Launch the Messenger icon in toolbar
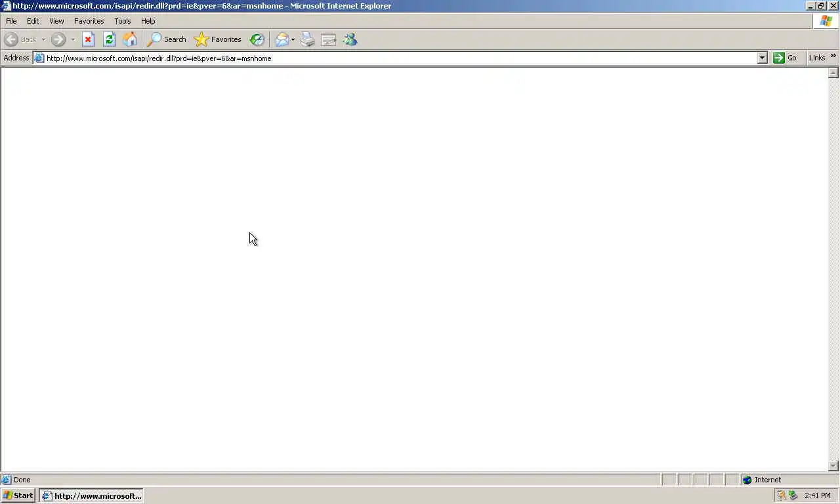Viewport: 840px width, 504px height. (x=350, y=39)
